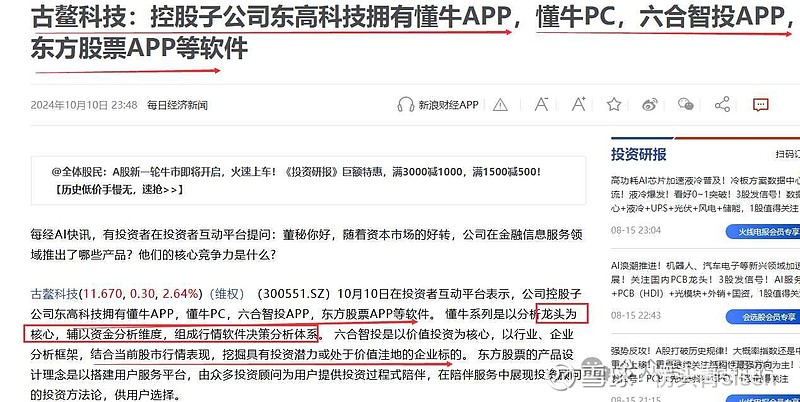The image size is (800, 402).
Task: Click 金选股会员专享 button
Action: (763, 316)
